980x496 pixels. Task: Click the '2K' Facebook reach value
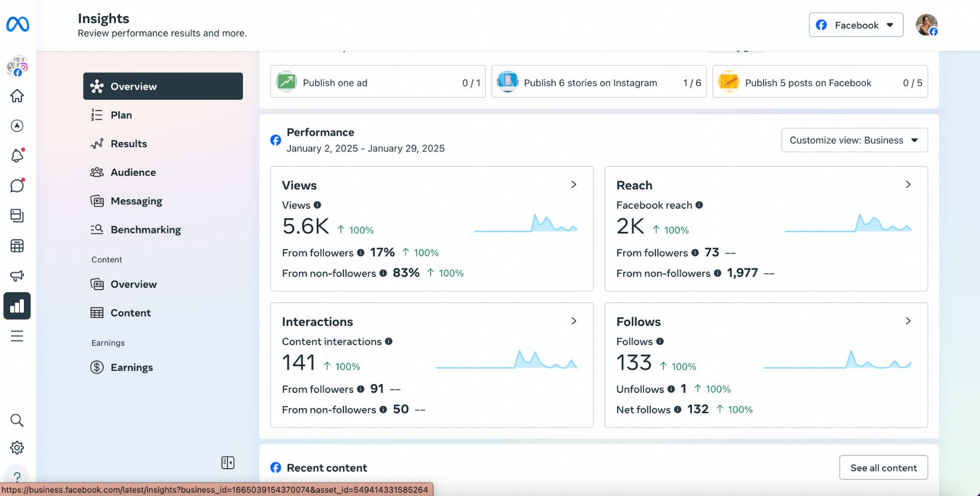[630, 226]
